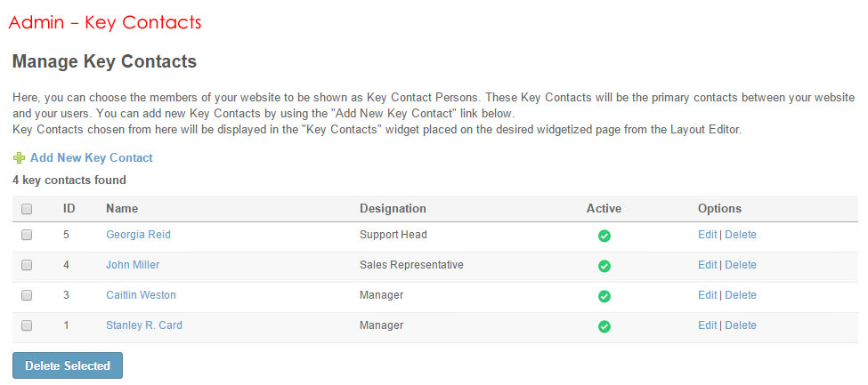Toggle active status icon for John Miller
This screenshot has width=868, height=385.
604,266
